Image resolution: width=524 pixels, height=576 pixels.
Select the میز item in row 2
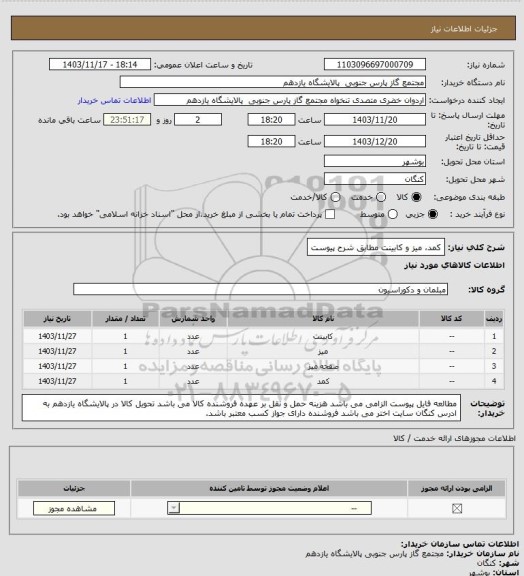tap(263, 351)
